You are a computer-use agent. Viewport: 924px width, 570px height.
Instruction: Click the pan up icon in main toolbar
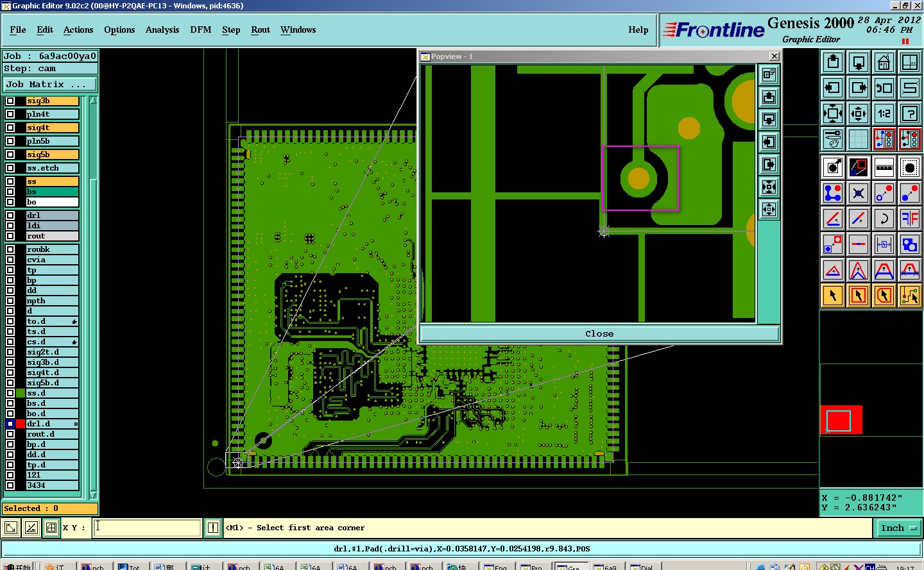[833, 62]
